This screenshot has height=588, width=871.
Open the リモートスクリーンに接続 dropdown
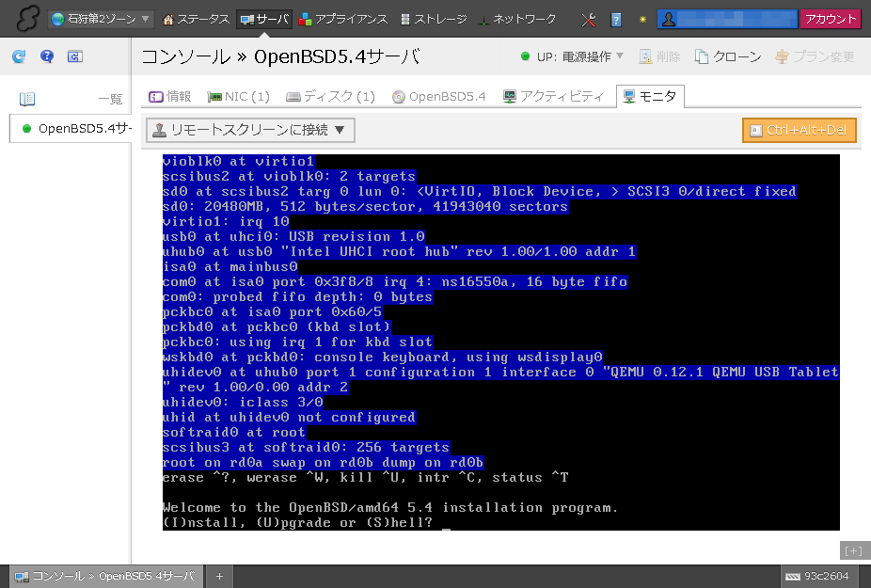coord(250,130)
